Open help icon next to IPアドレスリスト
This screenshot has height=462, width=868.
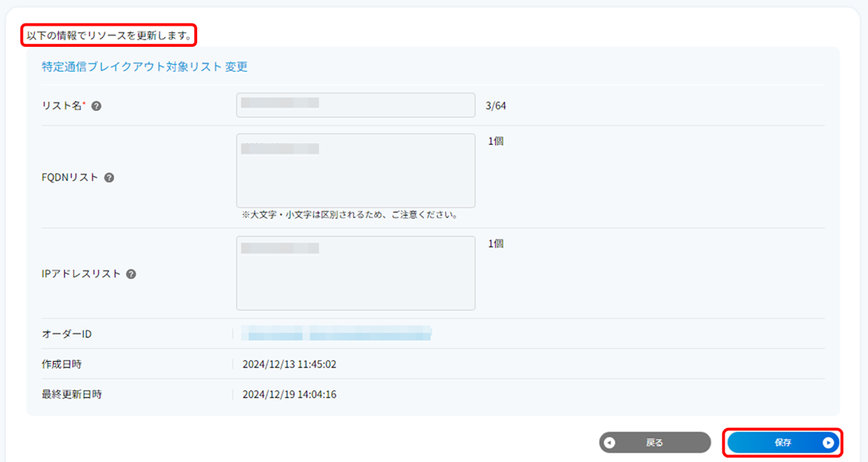tap(131, 274)
